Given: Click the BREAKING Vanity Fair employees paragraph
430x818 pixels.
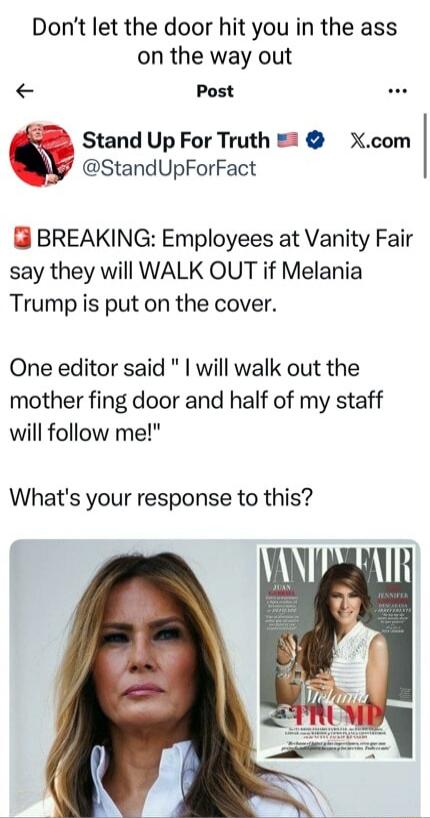Looking at the screenshot, I should pyautogui.click(x=211, y=272).
